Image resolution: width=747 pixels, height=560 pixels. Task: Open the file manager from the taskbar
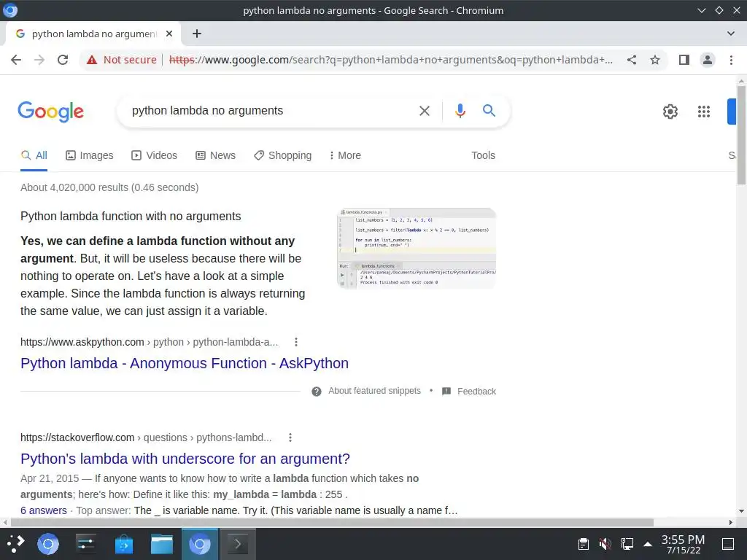pyautogui.click(x=162, y=544)
